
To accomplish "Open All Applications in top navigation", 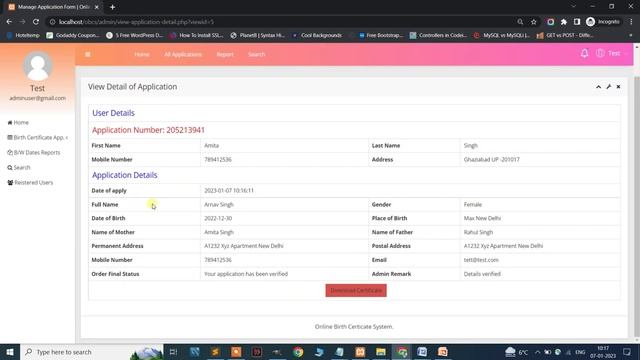I will click(x=183, y=54).
